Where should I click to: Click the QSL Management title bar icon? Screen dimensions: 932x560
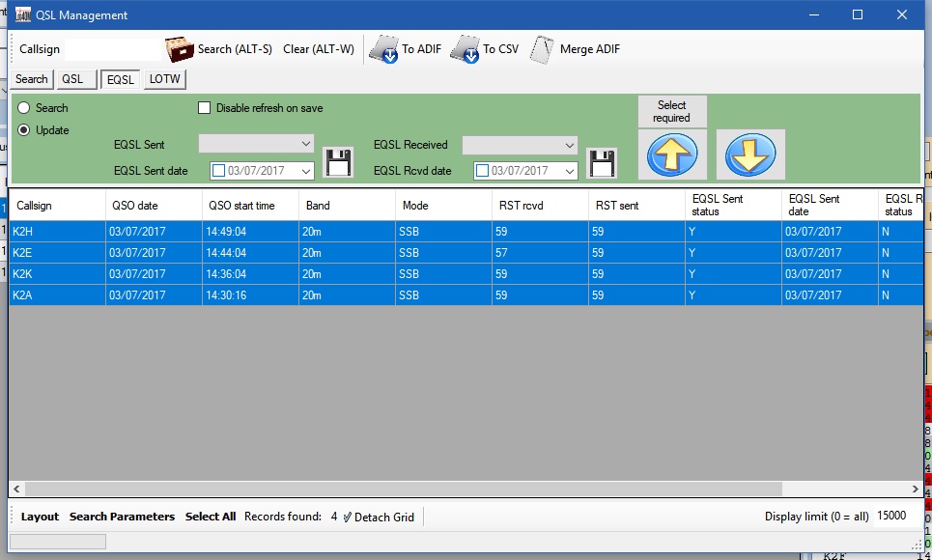point(22,14)
